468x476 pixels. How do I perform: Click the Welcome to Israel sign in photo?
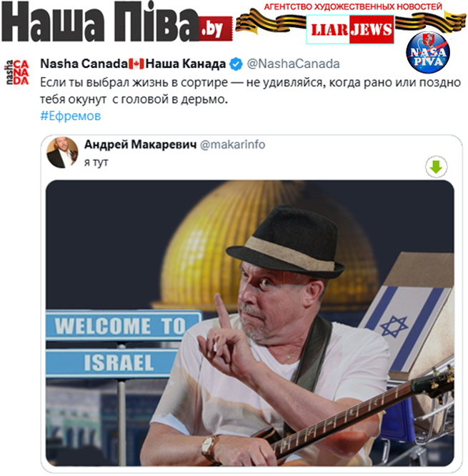point(121,344)
